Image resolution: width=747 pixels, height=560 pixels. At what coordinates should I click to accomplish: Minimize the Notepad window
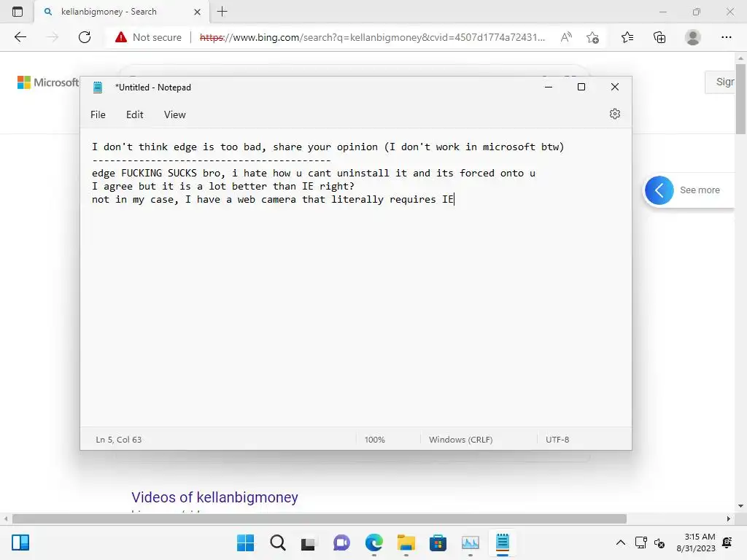click(x=549, y=87)
